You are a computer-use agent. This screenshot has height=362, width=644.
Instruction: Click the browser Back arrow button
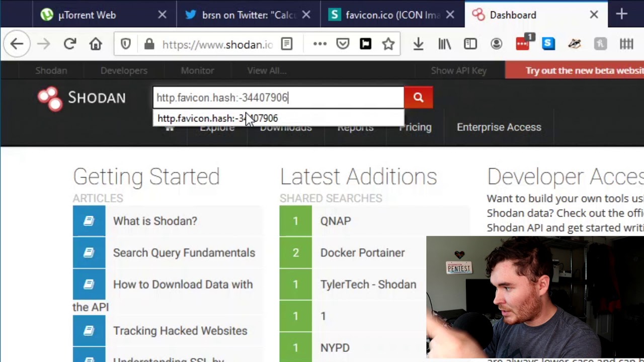[x=17, y=44]
